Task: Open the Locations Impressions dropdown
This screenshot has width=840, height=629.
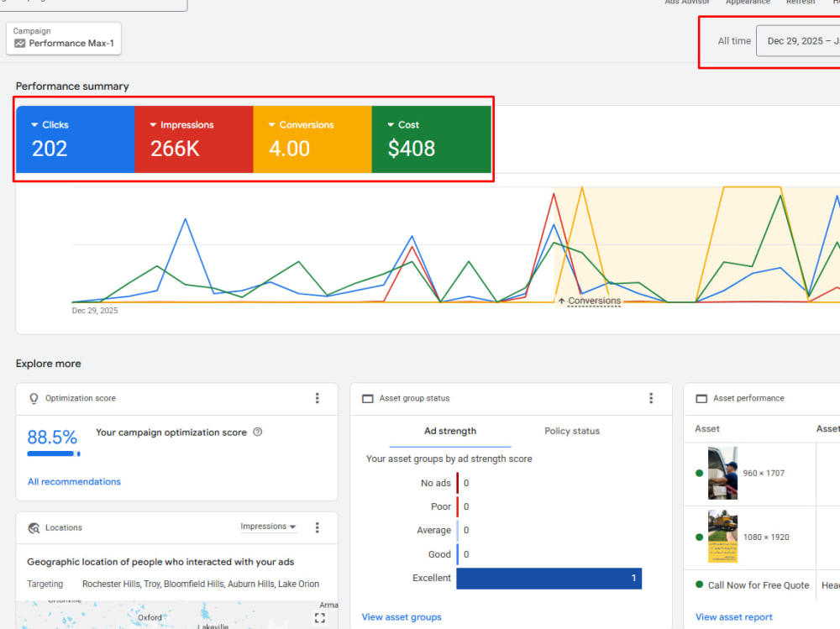Action: (x=268, y=527)
